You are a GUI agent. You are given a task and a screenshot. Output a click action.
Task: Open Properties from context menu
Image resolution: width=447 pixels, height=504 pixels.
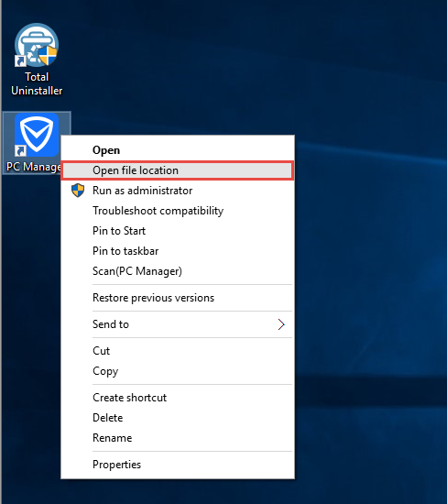coord(178,465)
